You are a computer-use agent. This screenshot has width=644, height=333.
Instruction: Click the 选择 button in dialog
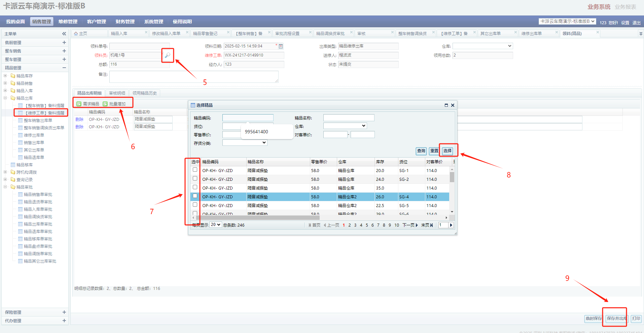448,151
